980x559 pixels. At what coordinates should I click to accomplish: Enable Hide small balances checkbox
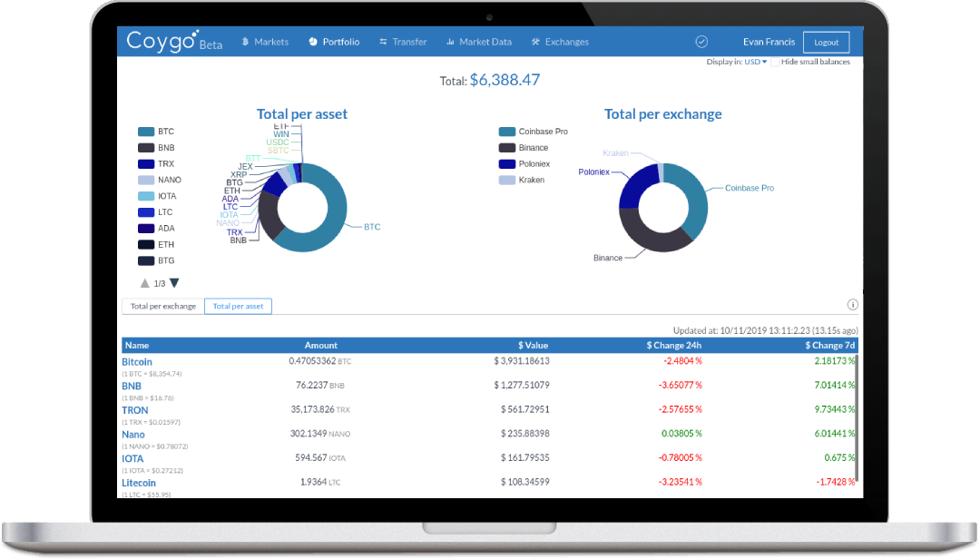[775, 62]
